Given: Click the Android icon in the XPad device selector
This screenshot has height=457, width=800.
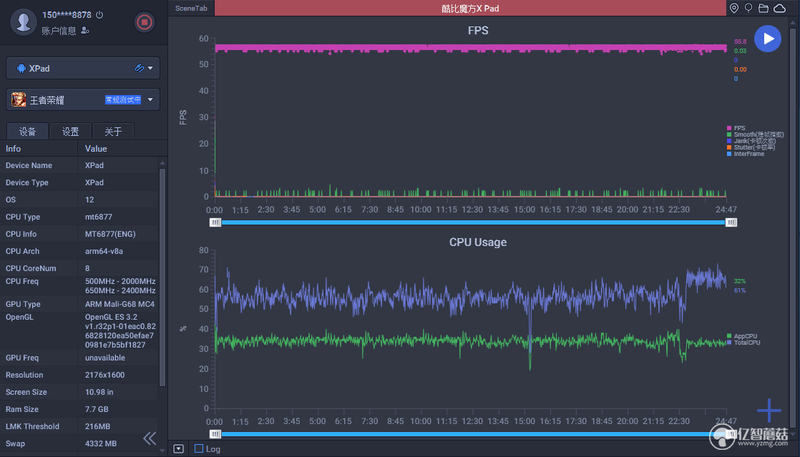Looking at the screenshot, I should point(21,68).
